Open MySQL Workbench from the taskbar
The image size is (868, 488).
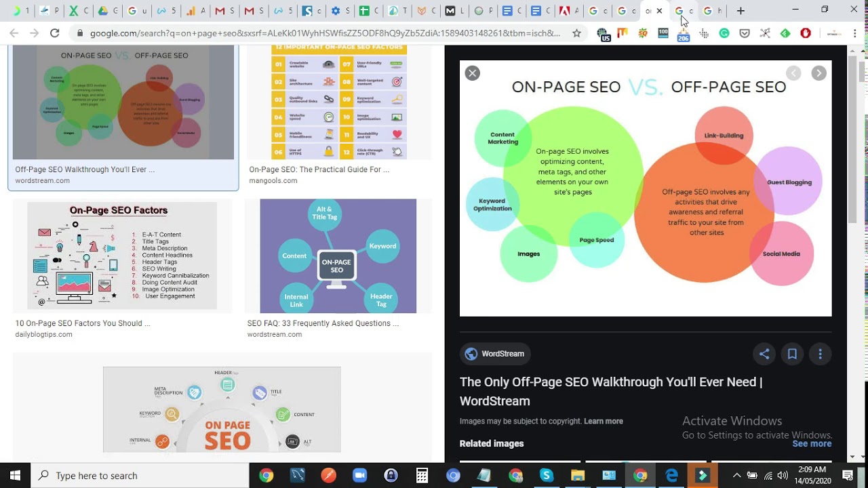pos(297,476)
